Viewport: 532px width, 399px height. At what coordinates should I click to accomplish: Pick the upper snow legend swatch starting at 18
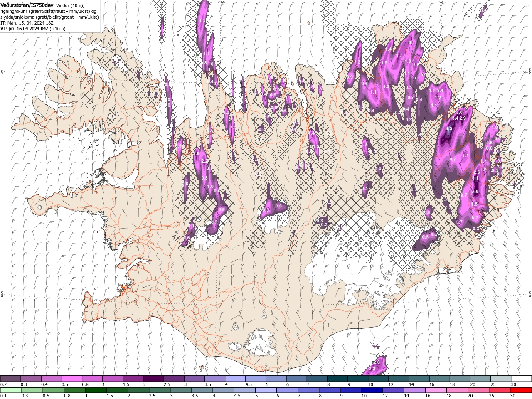[460, 378]
